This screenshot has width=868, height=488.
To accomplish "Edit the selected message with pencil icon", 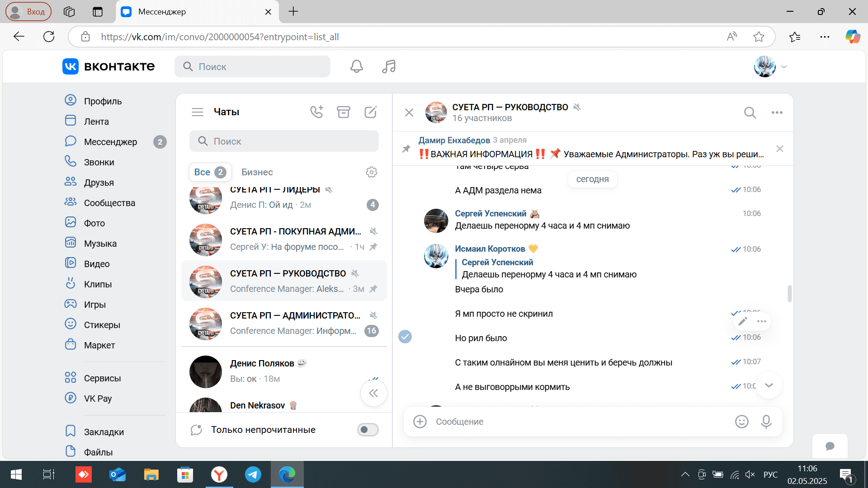I will tap(743, 321).
